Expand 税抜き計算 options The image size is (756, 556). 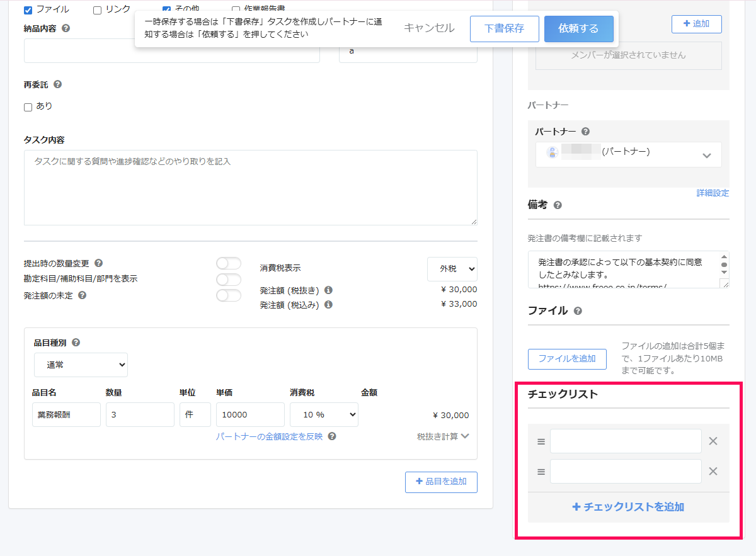tap(443, 436)
